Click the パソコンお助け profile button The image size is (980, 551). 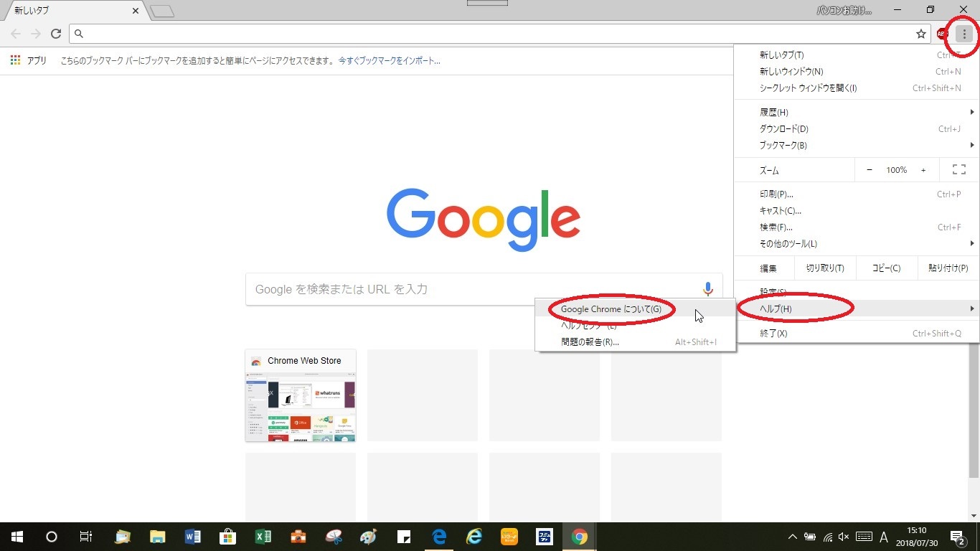pos(844,11)
